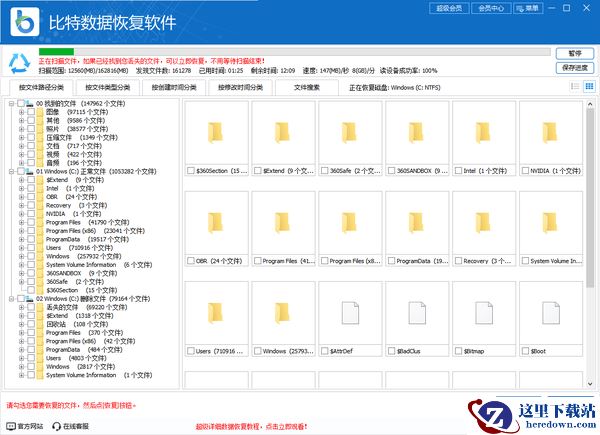The width and height of the screenshot is (600, 435).
Task: Click the scrollbar up arrow of file grid
Action: 589,104
